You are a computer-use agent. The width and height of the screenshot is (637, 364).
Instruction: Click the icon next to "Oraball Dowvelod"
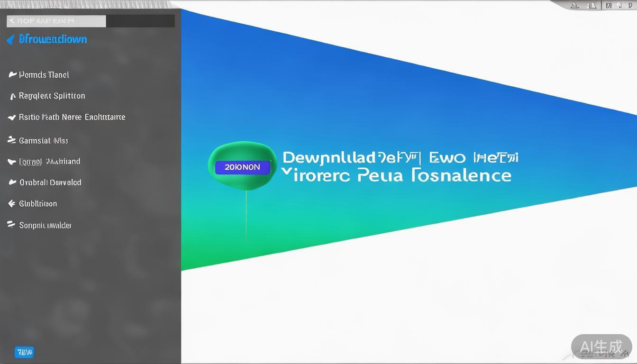coord(12,182)
